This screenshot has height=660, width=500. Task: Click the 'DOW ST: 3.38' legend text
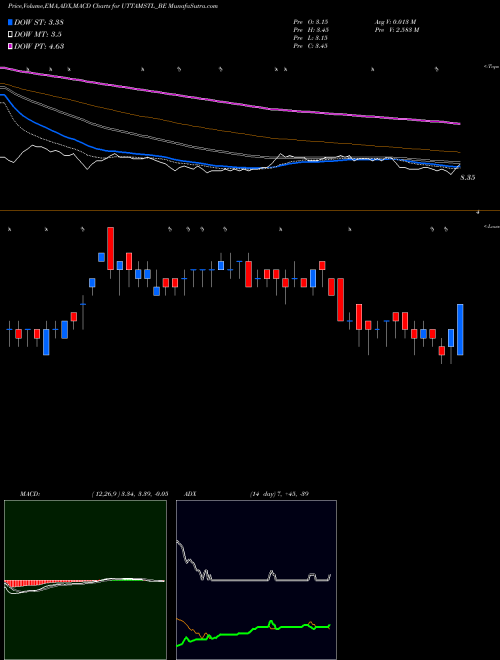39,22
